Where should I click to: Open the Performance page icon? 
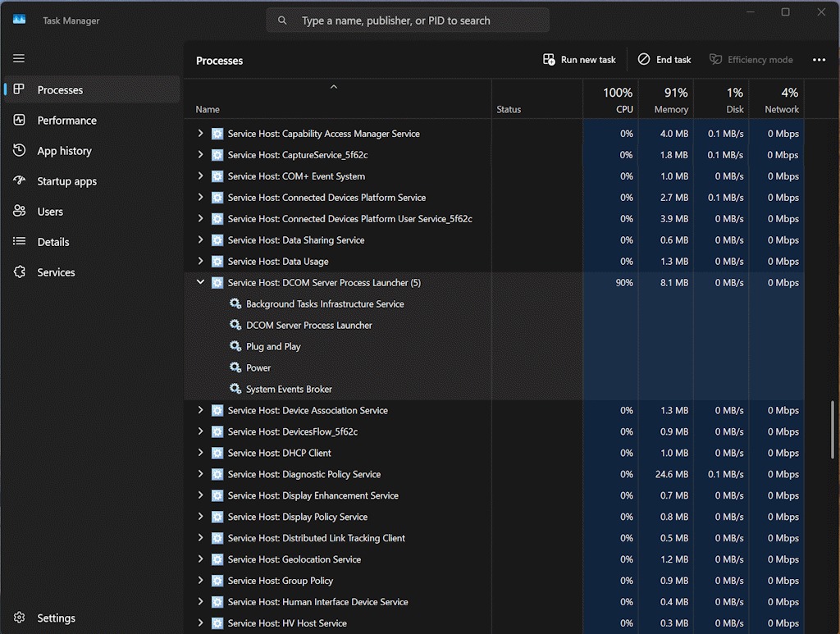pos(20,121)
